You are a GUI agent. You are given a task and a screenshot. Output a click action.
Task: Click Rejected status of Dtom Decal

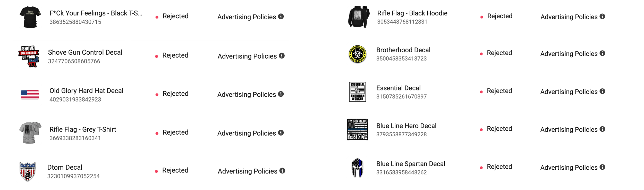(x=172, y=170)
